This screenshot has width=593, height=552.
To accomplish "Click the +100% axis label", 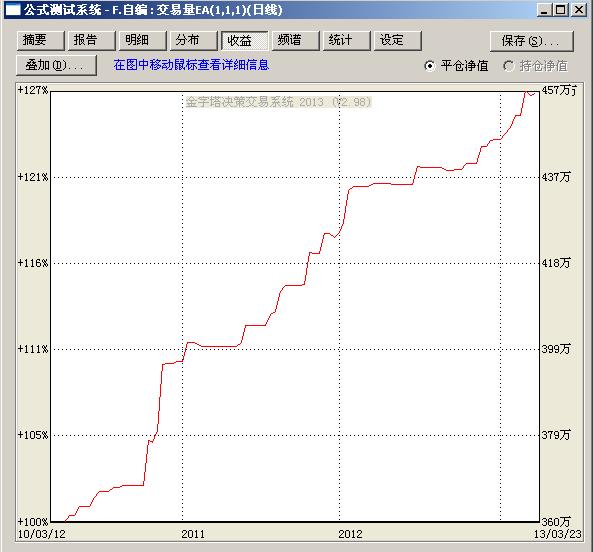I will tap(33, 522).
